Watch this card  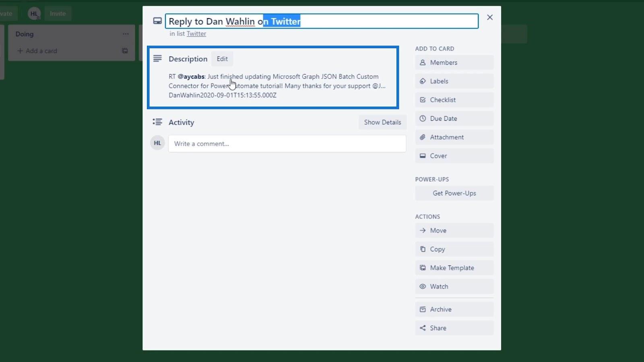coord(454,286)
